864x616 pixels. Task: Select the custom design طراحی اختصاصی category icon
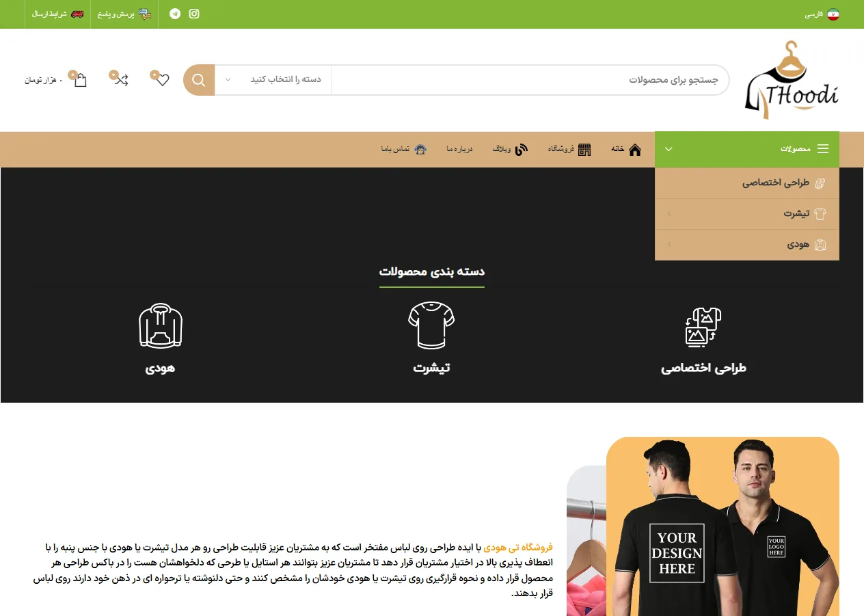tap(703, 327)
